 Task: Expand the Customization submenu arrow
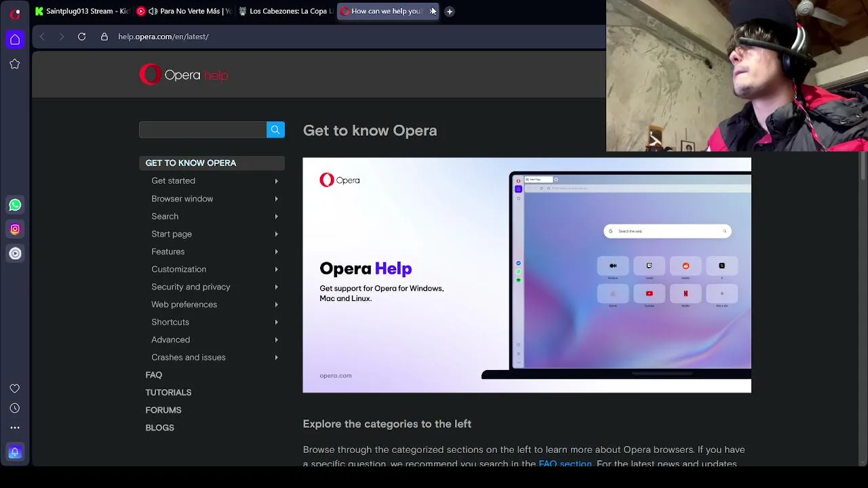coord(276,269)
